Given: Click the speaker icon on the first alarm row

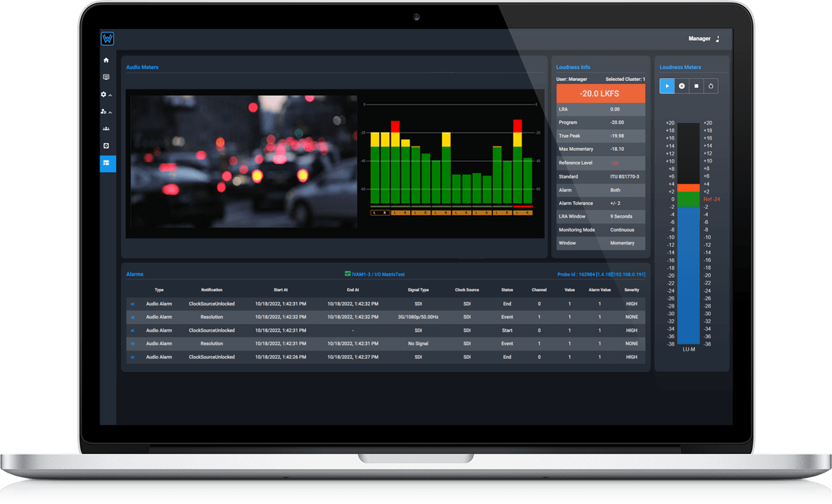Looking at the screenshot, I should (x=133, y=304).
